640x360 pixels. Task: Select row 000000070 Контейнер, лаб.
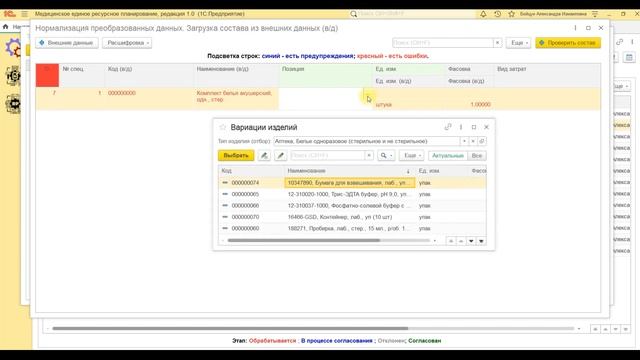(352, 217)
